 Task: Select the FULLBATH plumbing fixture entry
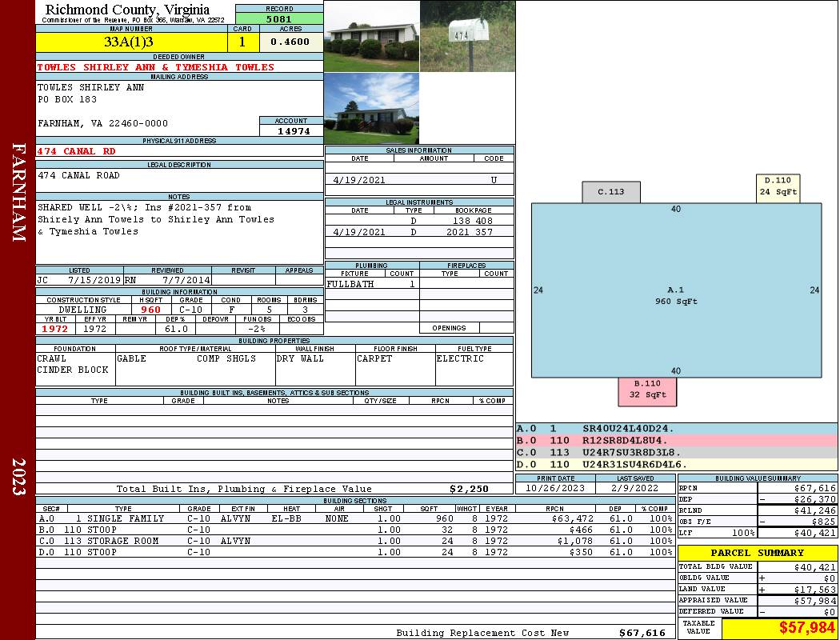point(350,284)
